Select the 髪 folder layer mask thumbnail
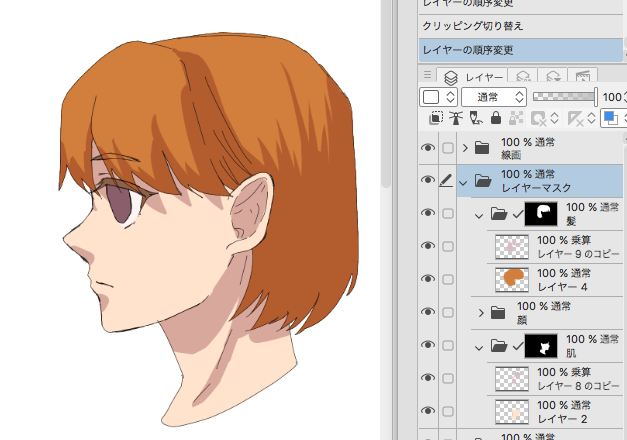 pos(543,213)
